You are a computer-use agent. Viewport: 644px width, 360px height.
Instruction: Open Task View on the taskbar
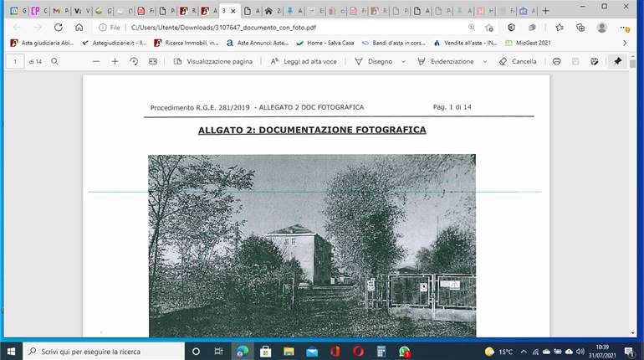pyautogui.click(x=218, y=352)
